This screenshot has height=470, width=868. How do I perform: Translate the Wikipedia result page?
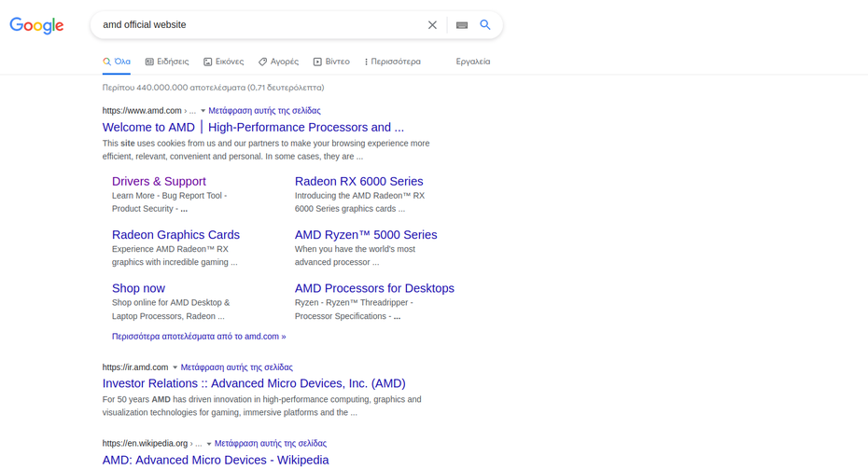point(270,444)
